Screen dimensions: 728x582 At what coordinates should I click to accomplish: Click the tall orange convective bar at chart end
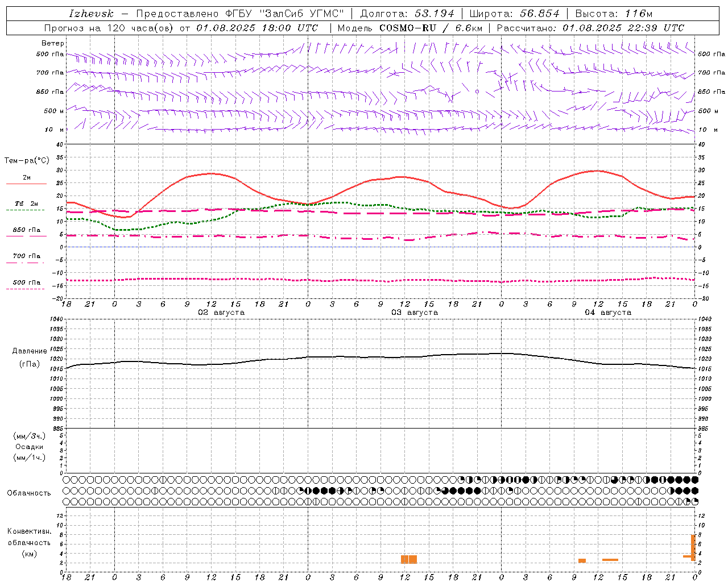[693, 548]
